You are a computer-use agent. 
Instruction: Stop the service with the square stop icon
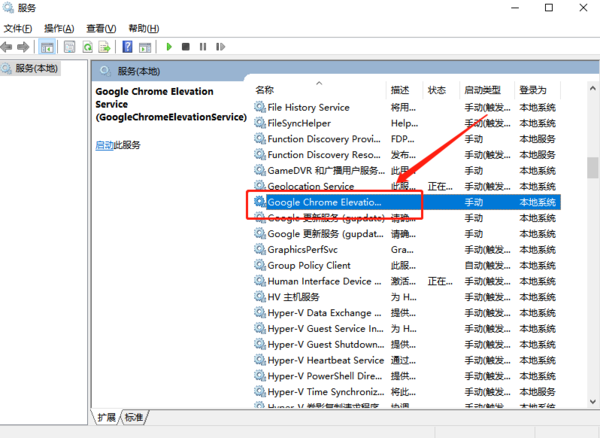coord(186,46)
